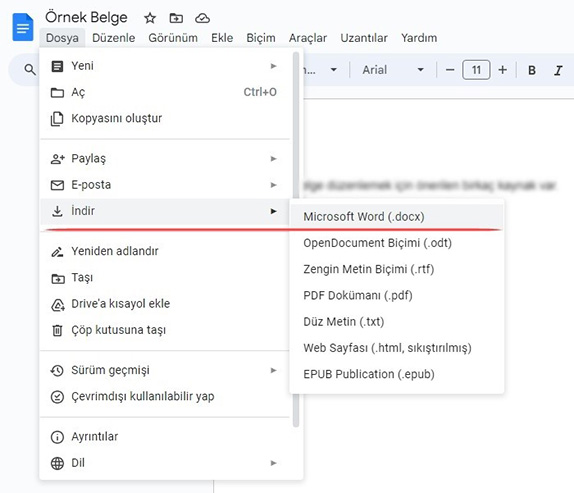This screenshot has width=574, height=493.
Task: Open the Düzenle menu
Action: click(113, 38)
